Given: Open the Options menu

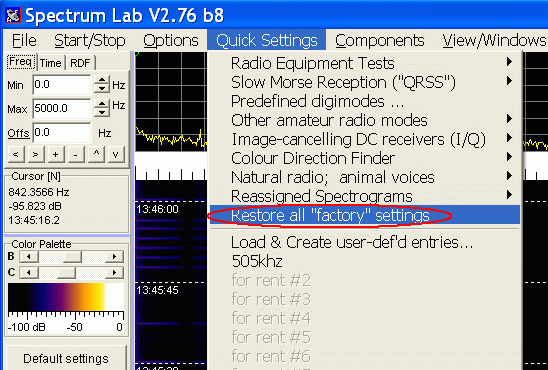Looking at the screenshot, I should 171,41.
